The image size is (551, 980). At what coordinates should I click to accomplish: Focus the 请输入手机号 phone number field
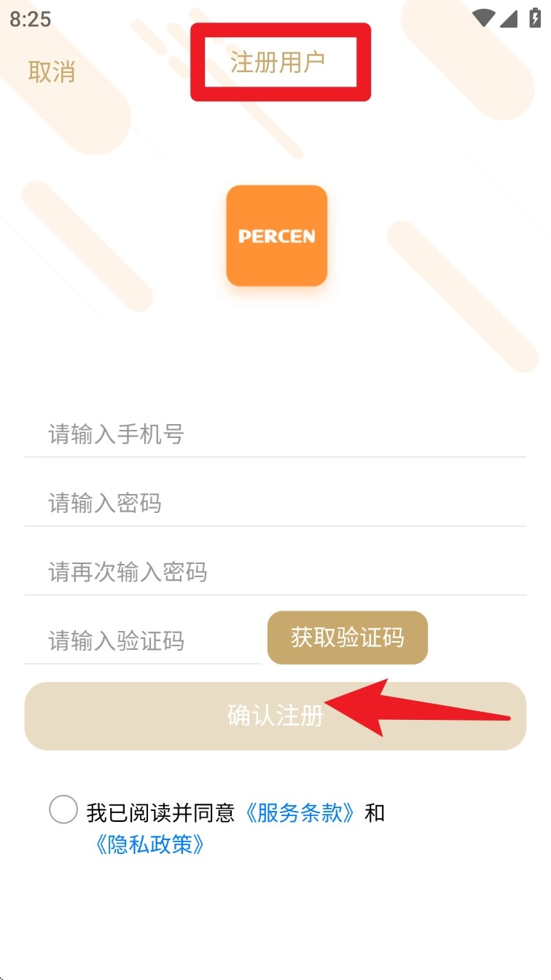(275, 434)
